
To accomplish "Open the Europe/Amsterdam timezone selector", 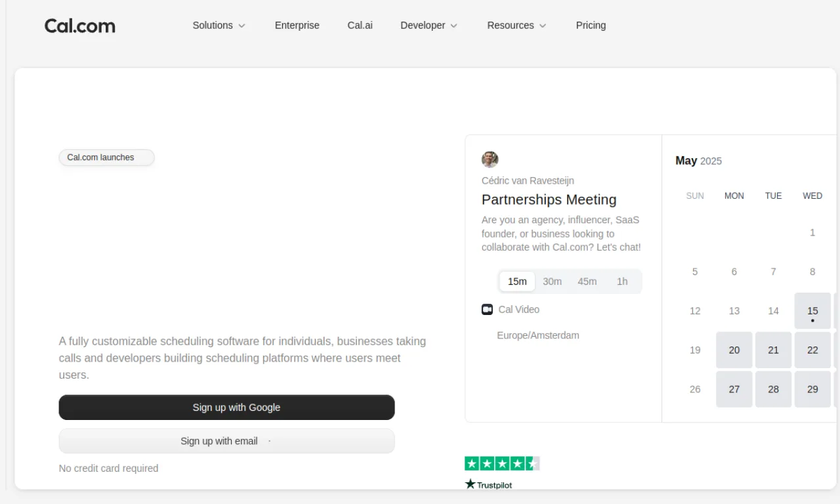I will 538,335.
